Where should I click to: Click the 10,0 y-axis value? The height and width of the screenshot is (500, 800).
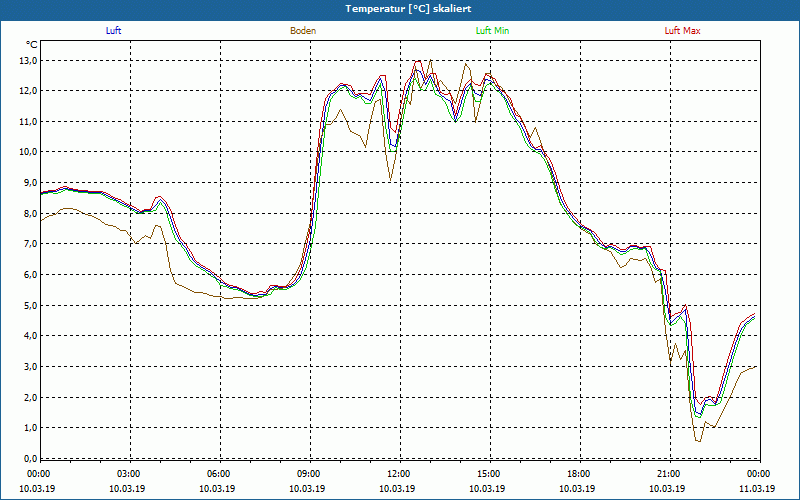29,152
